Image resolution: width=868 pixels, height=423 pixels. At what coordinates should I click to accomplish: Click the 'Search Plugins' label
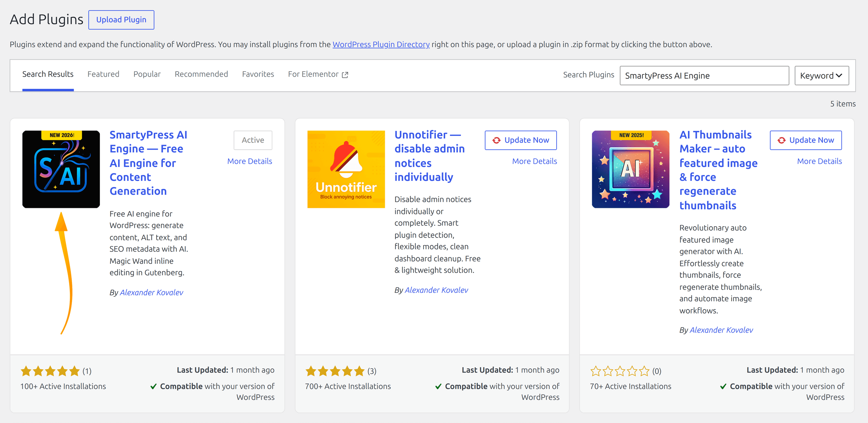click(588, 75)
